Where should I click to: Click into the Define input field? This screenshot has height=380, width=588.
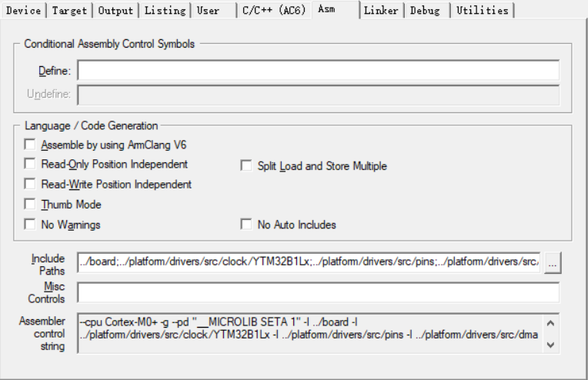click(x=318, y=71)
